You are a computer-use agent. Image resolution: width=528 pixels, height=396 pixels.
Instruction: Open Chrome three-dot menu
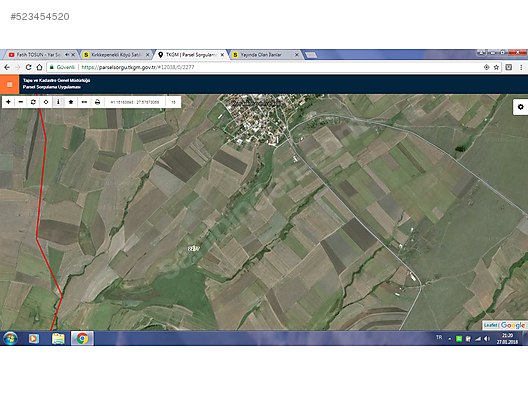pos(521,67)
